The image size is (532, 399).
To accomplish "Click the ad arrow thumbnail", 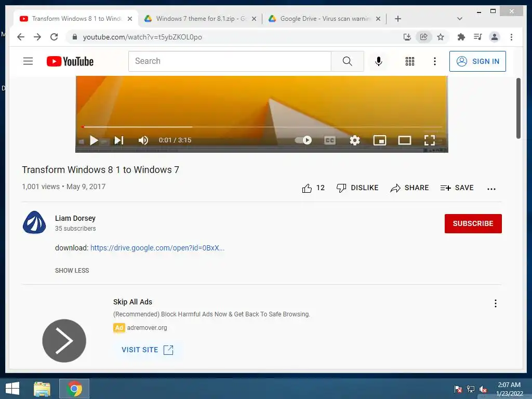I will tap(64, 341).
